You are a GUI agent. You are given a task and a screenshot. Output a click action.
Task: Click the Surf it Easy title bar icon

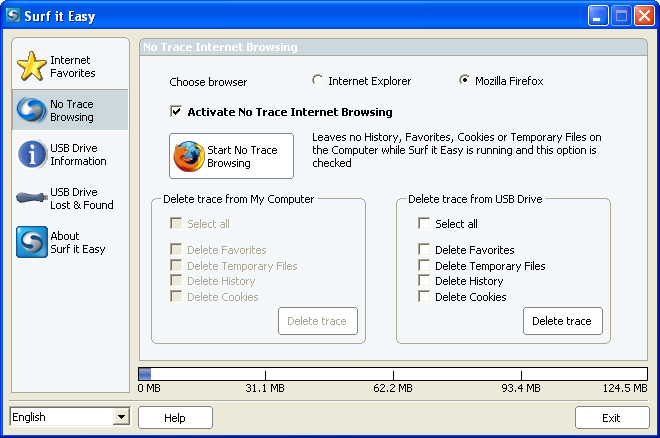[x=13, y=16]
